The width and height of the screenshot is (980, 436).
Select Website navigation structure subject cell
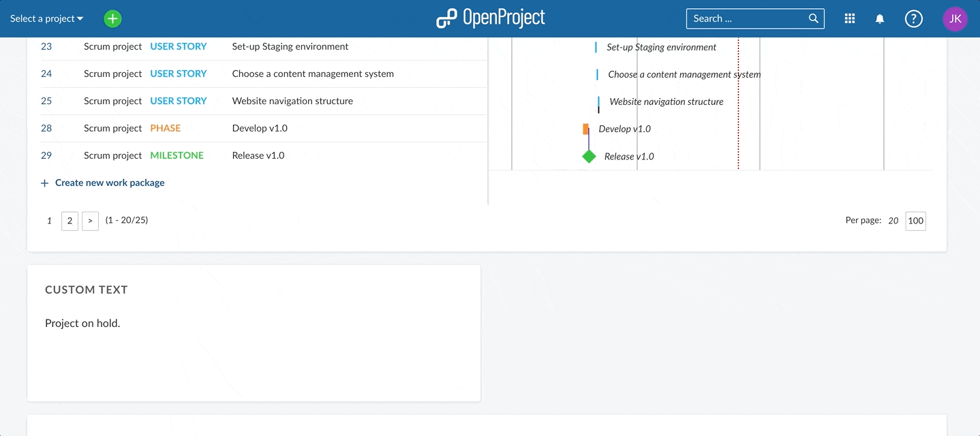click(x=292, y=101)
